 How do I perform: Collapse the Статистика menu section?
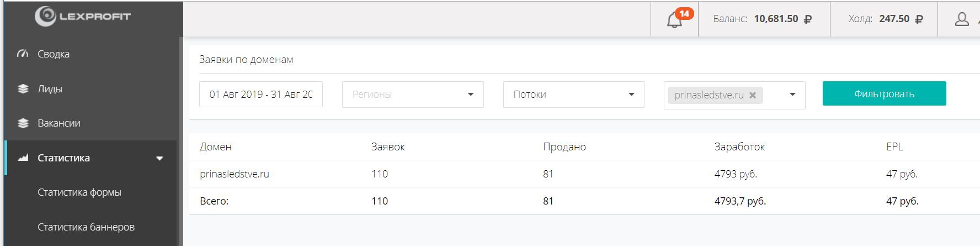point(159,159)
